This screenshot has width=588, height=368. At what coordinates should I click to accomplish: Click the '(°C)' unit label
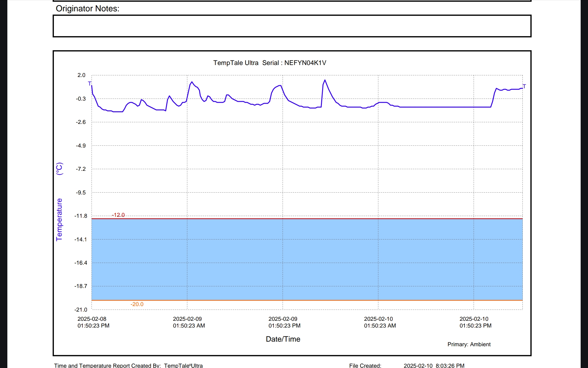59,169
